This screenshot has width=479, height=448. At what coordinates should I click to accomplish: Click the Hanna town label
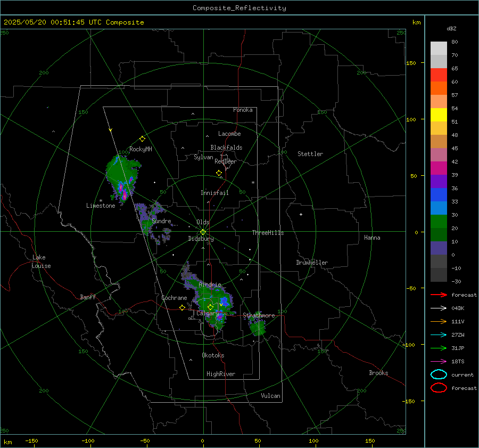(372, 238)
